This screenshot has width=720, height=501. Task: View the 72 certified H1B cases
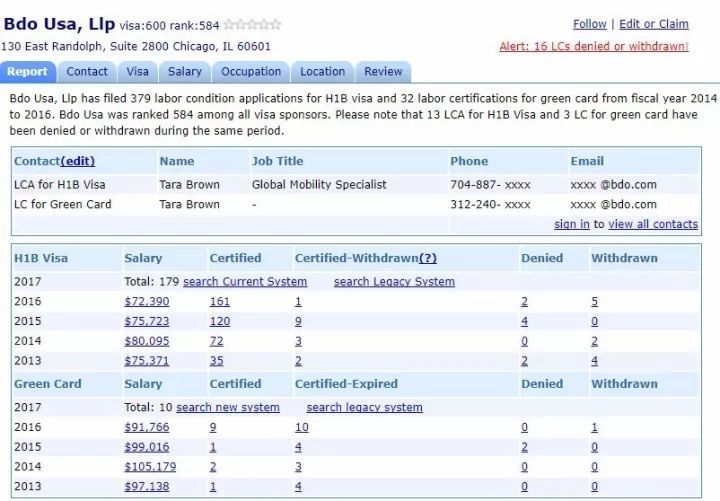click(216, 341)
